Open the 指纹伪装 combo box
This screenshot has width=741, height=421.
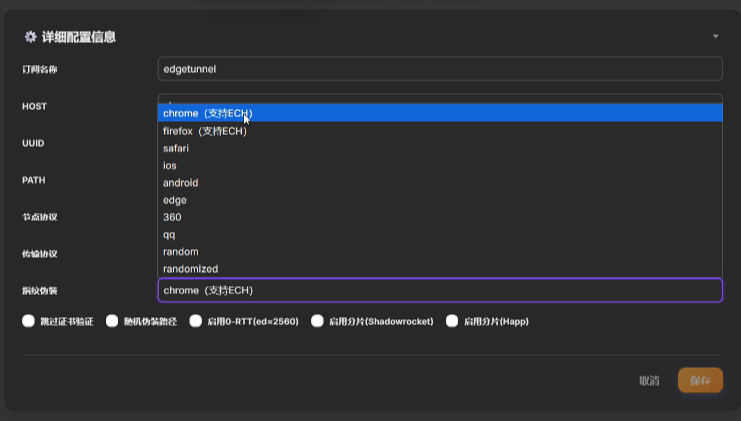click(440, 290)
